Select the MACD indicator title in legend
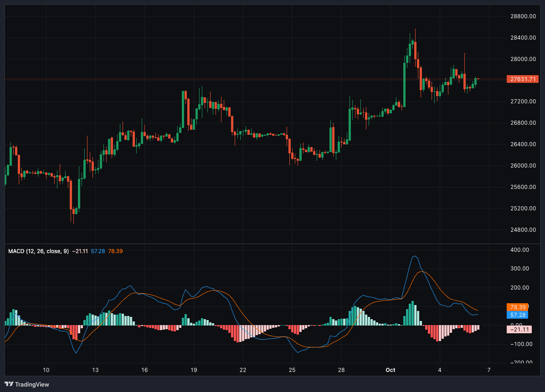Image resolution: width=545 pixels, height=392 pixels. (x=38, y=251)
